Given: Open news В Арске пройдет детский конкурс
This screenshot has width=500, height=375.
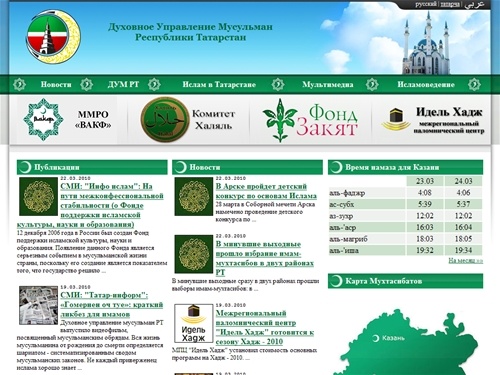Looking at the screenshot, I should click(266, 191).
